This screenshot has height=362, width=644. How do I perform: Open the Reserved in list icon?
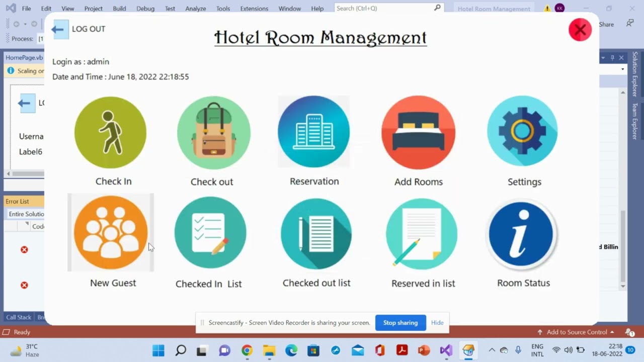(422, 234)
